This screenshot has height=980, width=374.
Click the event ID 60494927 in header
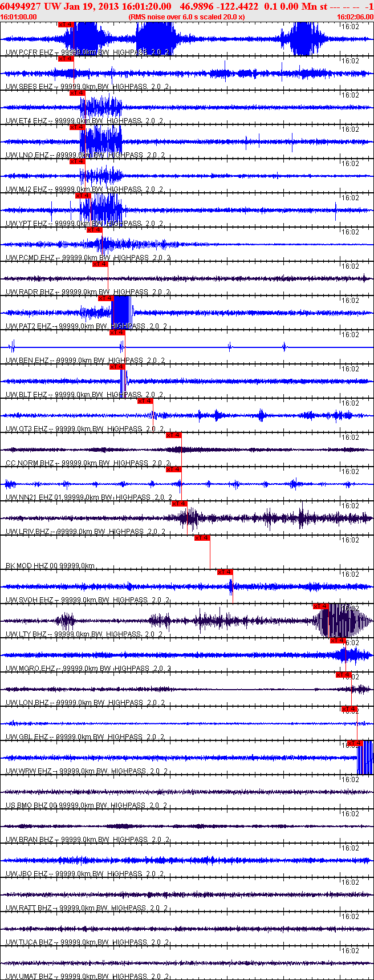click(x=20, y=6)
